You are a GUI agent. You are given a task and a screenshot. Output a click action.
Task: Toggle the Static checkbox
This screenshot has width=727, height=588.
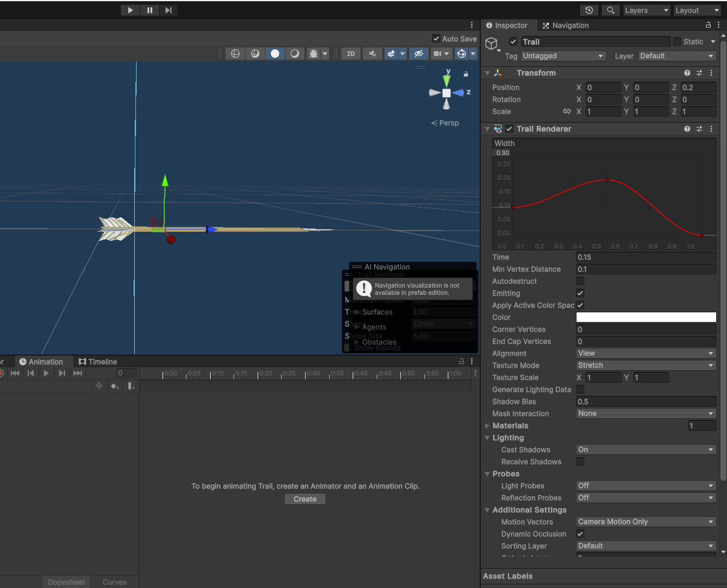677,42
